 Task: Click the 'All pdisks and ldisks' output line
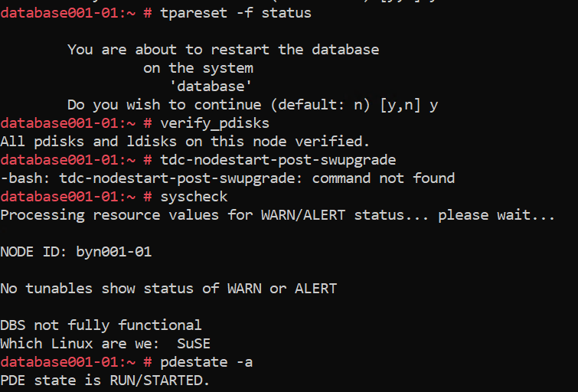(x=185, y=142)
